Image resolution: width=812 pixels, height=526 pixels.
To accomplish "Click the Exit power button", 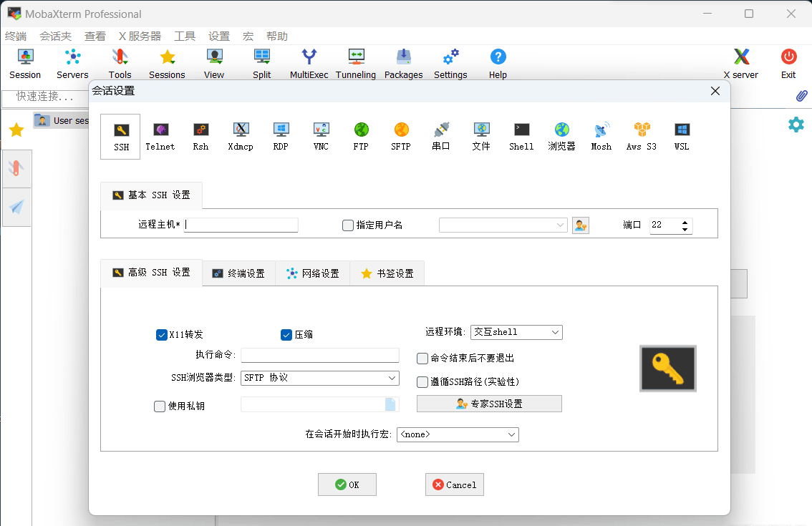I will [788, 64].
